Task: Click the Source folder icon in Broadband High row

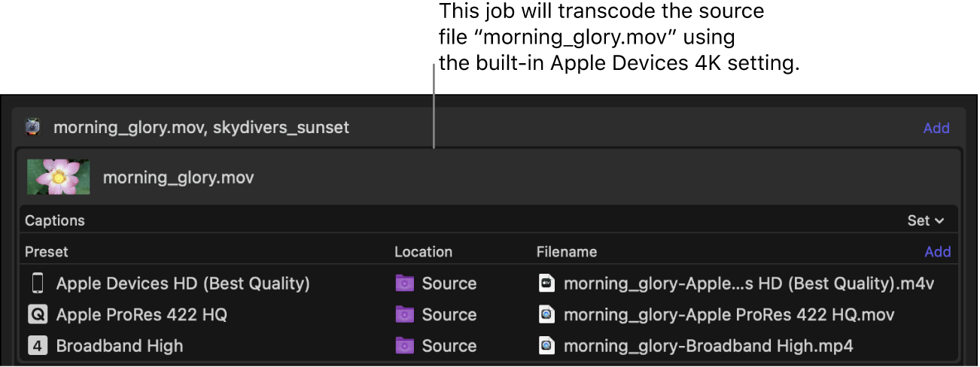Action: click(405, 346)
